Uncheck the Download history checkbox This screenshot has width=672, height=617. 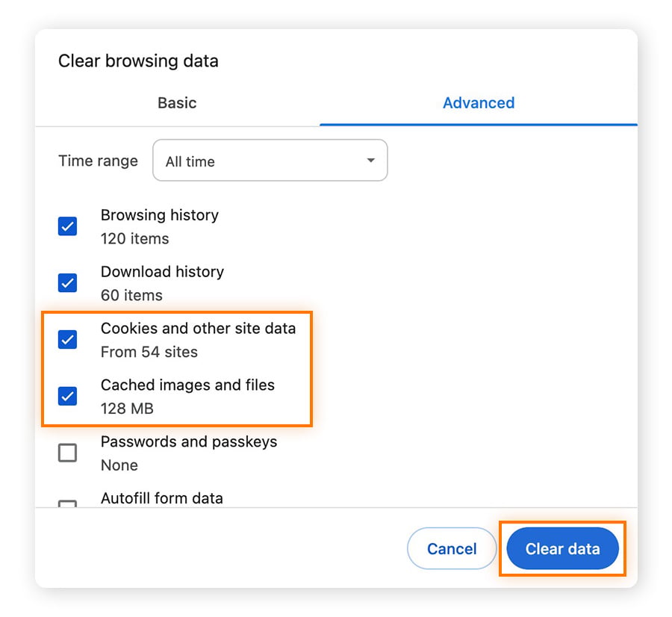tap(67, 283)
